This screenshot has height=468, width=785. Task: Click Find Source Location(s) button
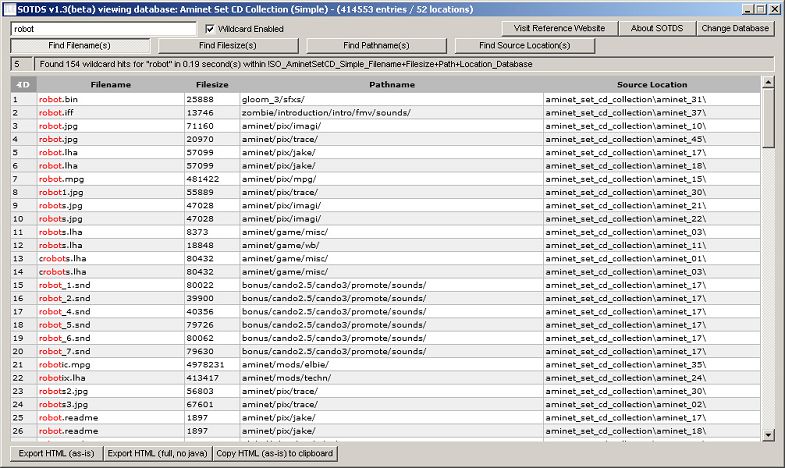pyautogui.click(x=524, y=46)
